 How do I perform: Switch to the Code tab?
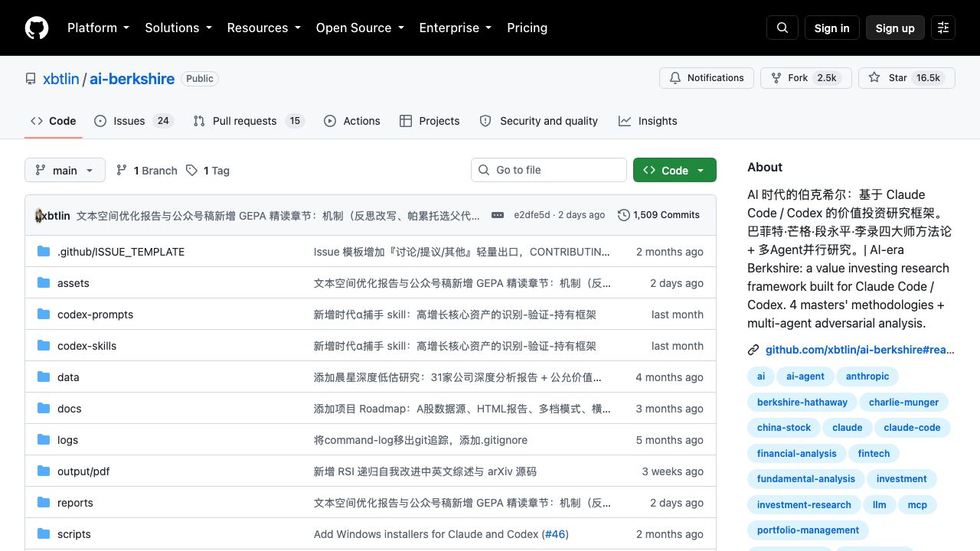54,121
